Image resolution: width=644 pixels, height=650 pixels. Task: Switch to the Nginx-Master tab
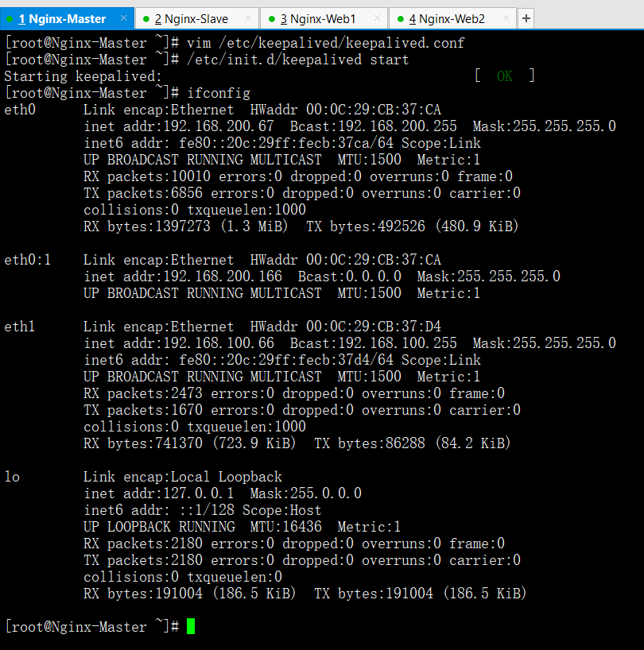(x=66, y=18)
